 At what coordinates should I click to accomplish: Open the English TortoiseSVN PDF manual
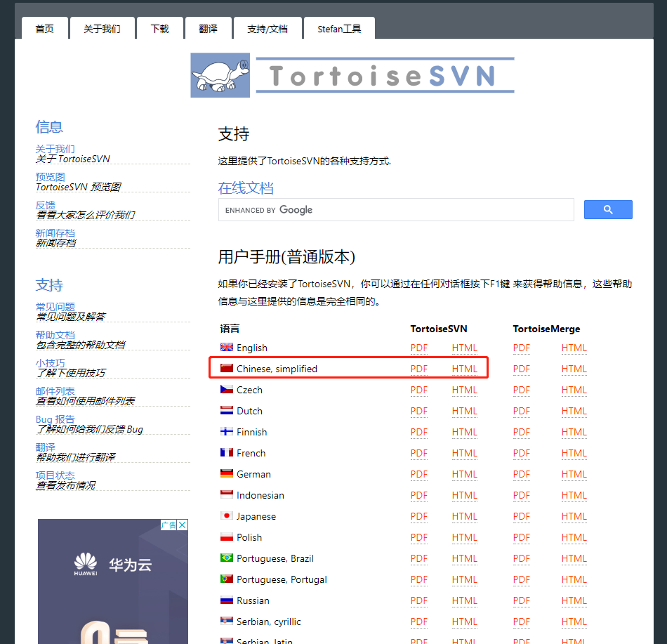click(x=418, y=347)
